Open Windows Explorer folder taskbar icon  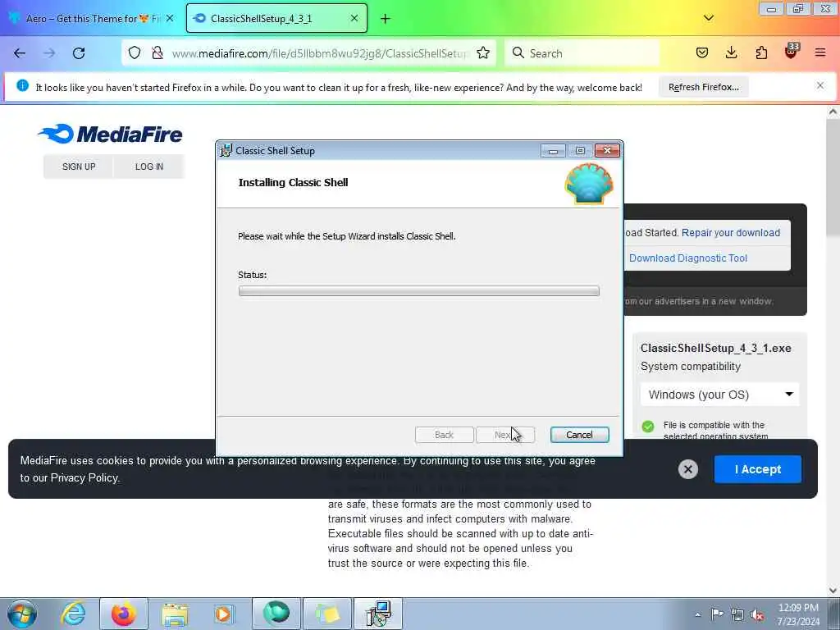pos(175,614)
